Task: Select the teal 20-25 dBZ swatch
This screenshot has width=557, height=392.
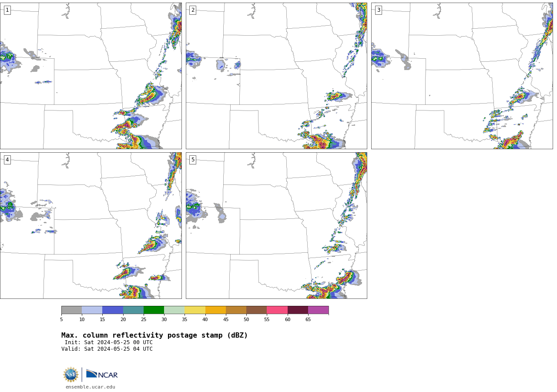Action: 133,310
